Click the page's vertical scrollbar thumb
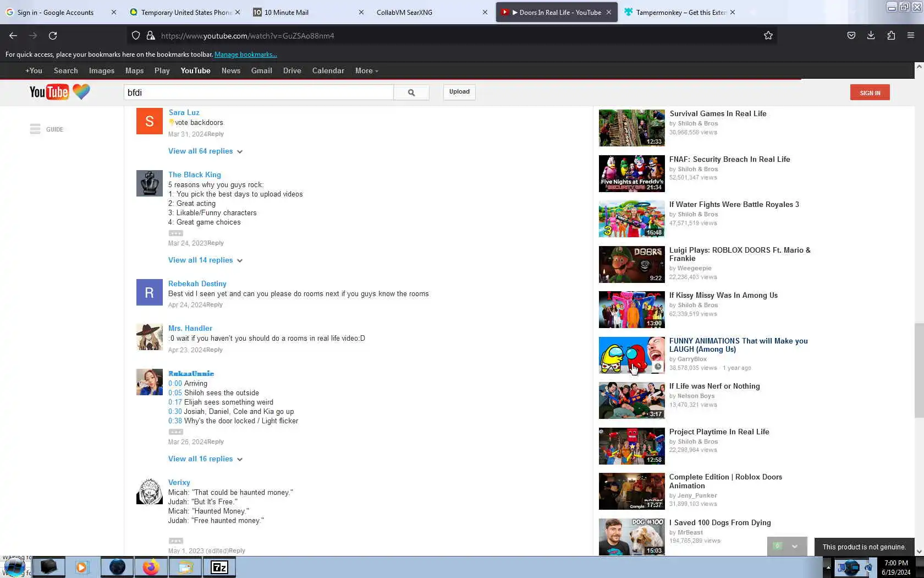Viewport: 924px width, 578px height. pyautogui.click(x=919, y=370)
